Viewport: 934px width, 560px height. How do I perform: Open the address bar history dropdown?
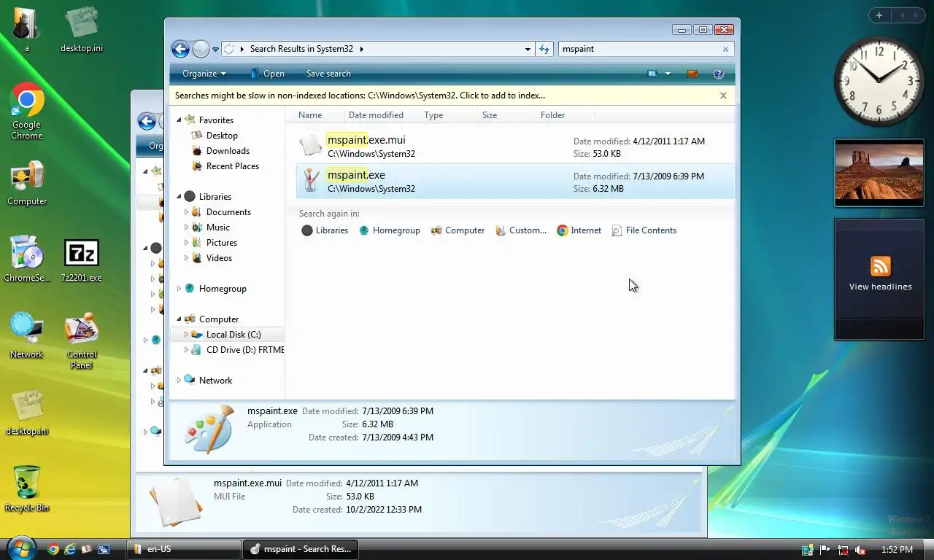click(x=528, y=49)
